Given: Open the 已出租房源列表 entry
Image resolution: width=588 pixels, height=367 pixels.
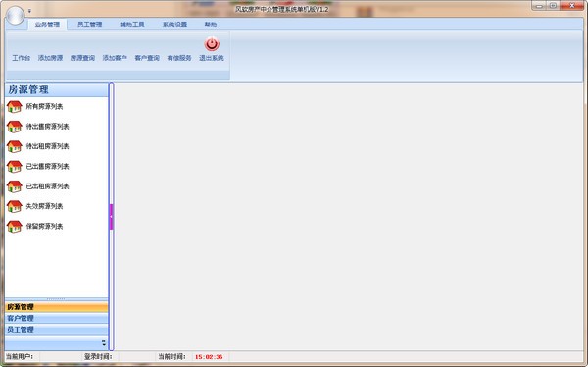Looking at the screenshot, I should (x=47, y=186).
